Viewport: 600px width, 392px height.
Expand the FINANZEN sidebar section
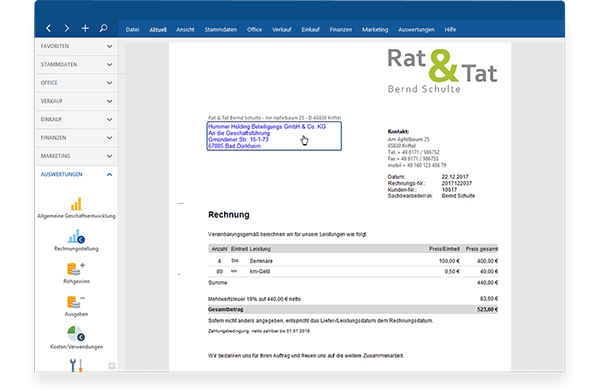pyautogui.click(x=77, y=138)
